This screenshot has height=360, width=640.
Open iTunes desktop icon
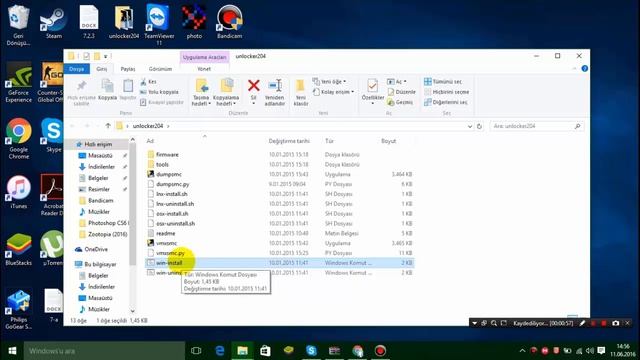pos(18,192)
